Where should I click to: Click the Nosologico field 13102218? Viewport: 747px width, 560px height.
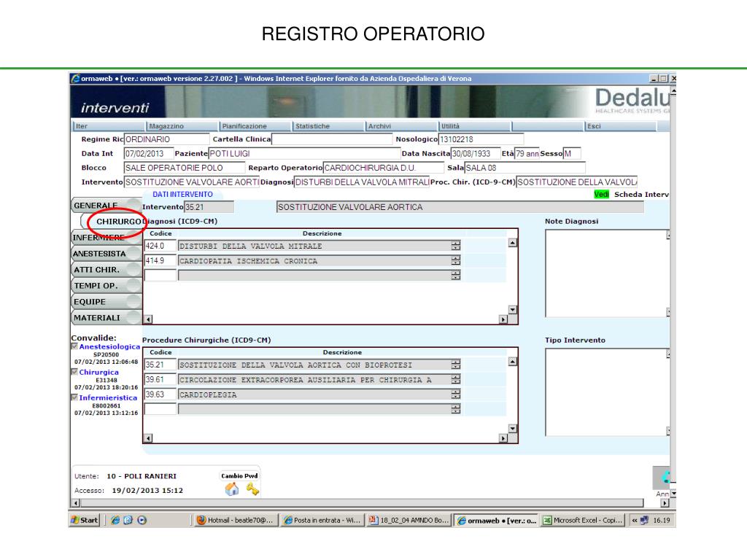[x=481, y=139]
